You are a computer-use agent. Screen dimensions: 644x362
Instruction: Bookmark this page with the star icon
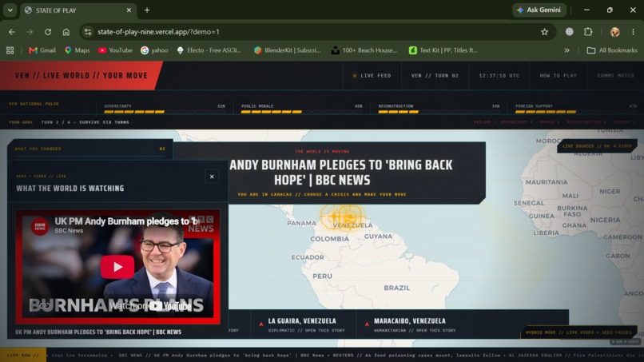pos(545,32)
